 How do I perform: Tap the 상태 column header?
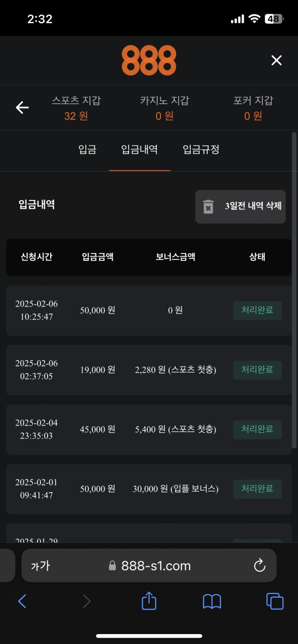pyautogui.click(x=256, y=257)
